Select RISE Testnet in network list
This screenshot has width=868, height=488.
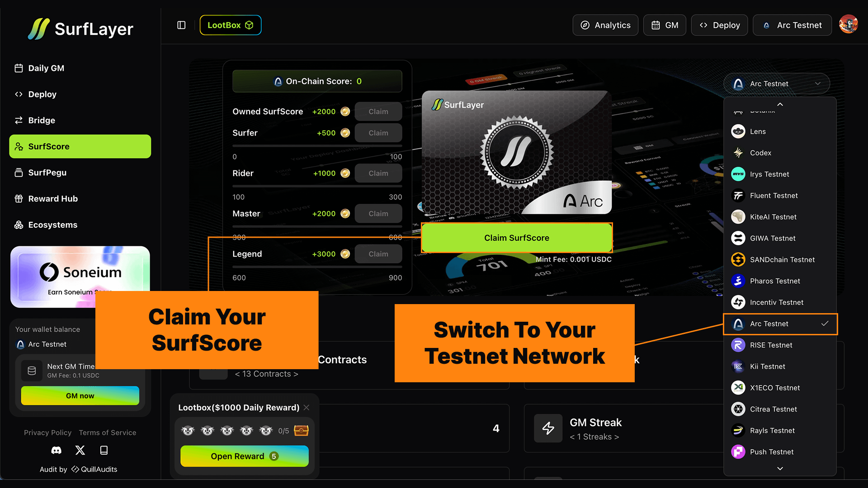(771, 345)
